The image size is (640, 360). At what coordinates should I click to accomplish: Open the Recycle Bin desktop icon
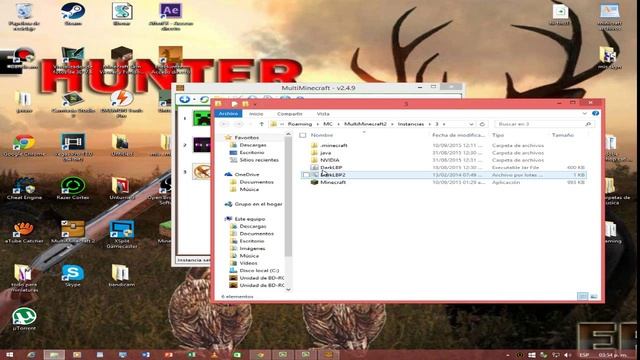coord(24,17)
